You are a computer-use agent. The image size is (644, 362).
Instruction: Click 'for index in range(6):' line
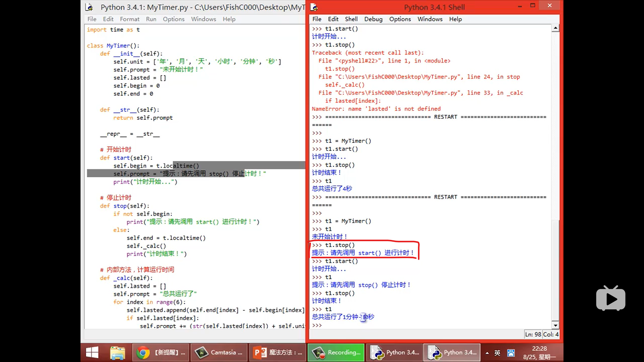point(149,302)
